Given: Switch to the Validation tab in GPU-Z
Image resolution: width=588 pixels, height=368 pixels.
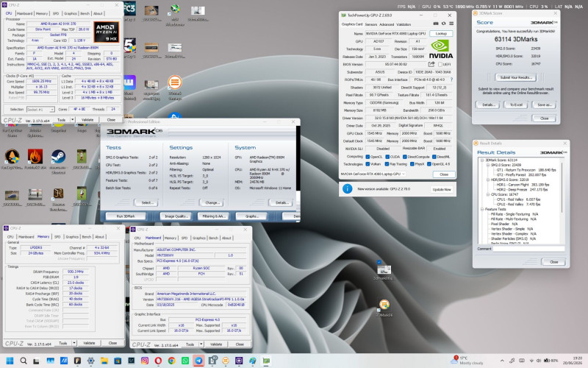Looking at the screenshot, I should [404, 24].
